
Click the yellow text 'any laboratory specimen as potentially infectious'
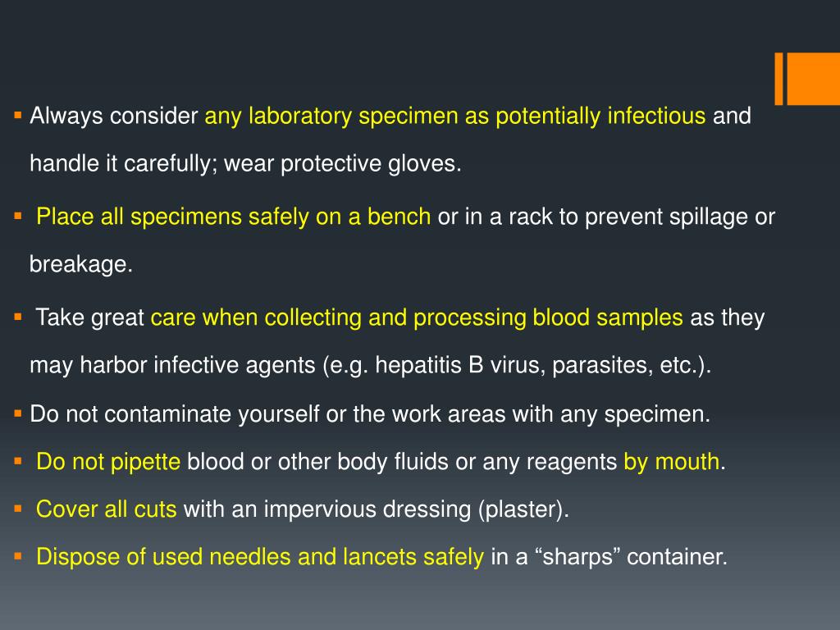pyautogui.click(x=454, y=116)
